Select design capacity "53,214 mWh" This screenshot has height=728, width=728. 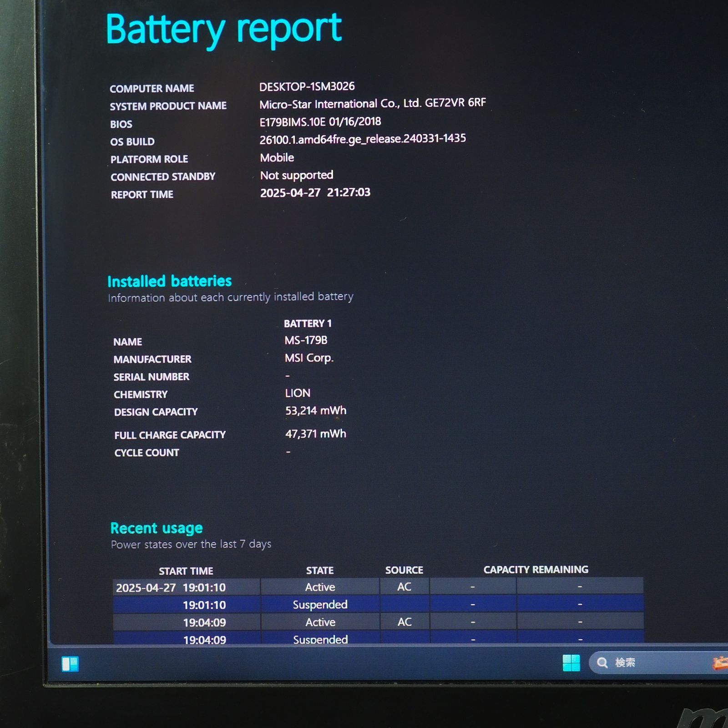[x=316, y=411]
